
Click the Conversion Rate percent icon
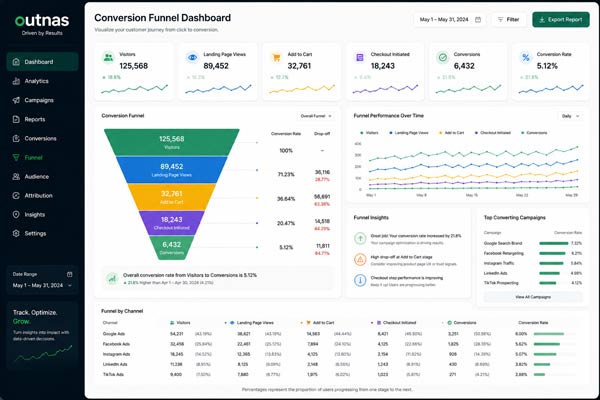click(x=526, y=57)
